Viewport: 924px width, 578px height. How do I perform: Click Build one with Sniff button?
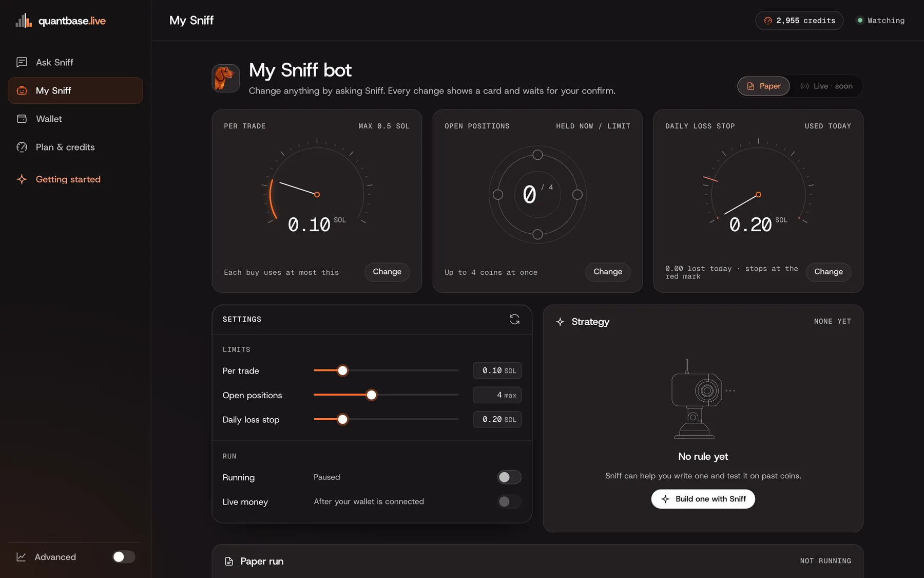pos(703,499)
